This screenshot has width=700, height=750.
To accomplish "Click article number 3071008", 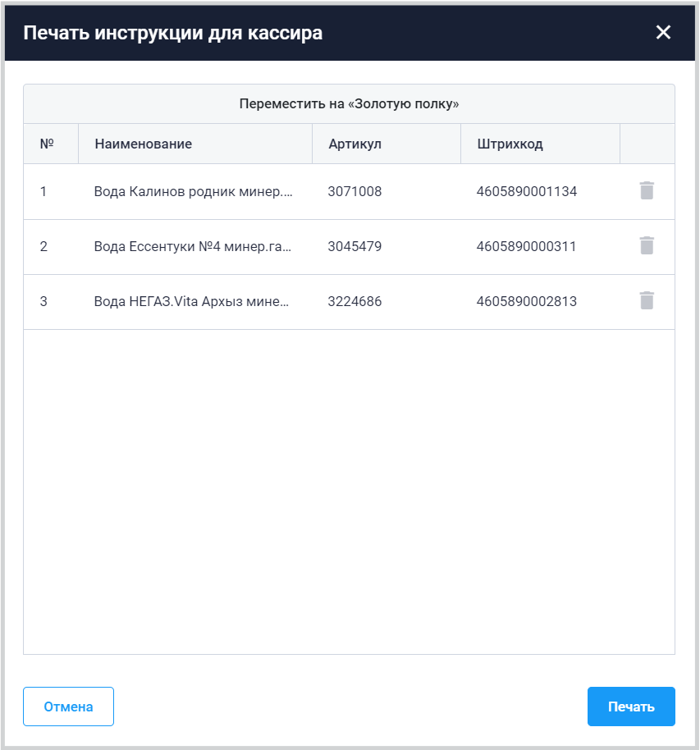I will tap(355, 192).
